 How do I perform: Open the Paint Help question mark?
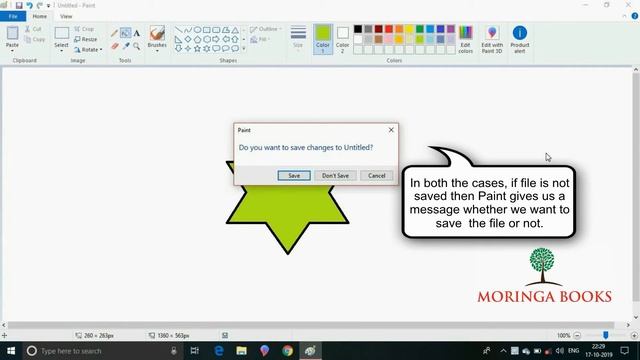click(635, 16)
